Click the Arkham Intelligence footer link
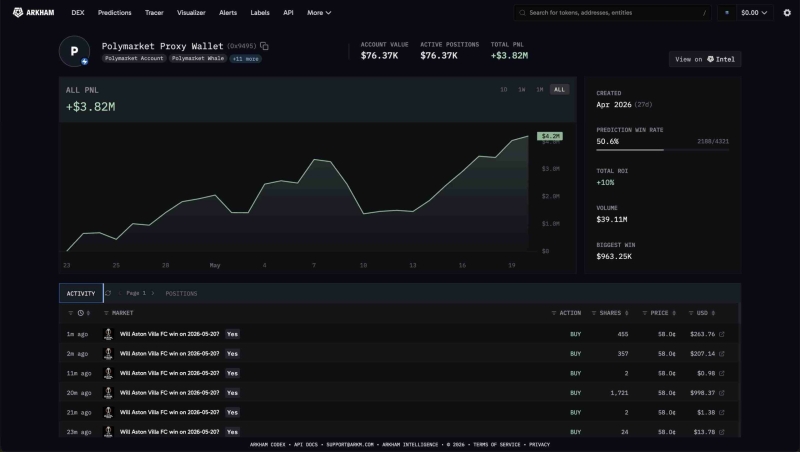This screenshot has width=800, height=452. click(410, 445)
